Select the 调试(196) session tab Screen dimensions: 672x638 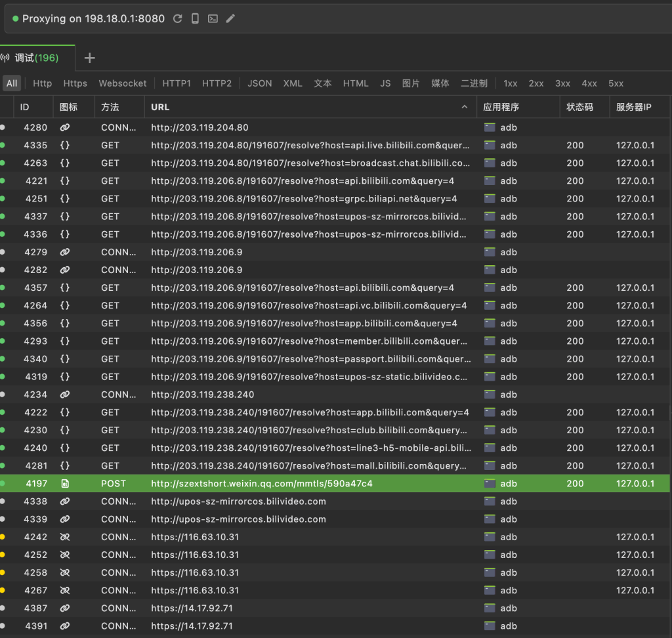tap(37, 58)
